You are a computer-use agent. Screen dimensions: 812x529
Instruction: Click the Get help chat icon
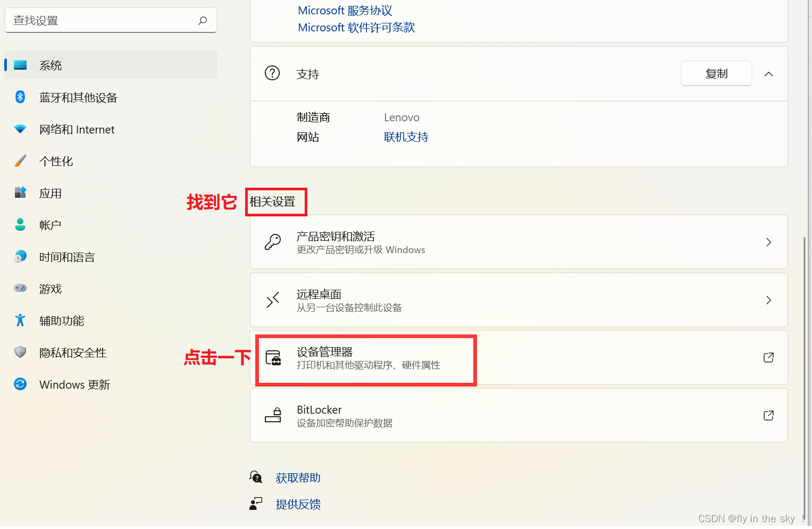pyautogui.click(x=256, y=477)
